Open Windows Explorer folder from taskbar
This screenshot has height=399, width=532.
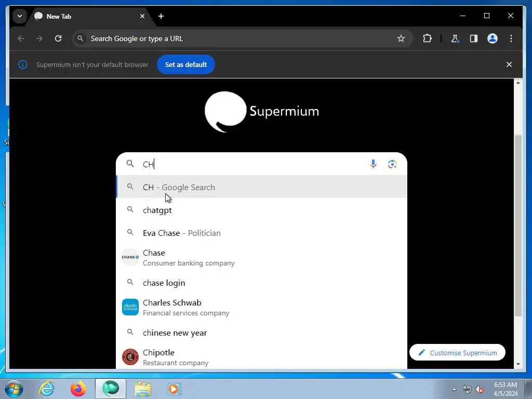(x=143, y=389)
